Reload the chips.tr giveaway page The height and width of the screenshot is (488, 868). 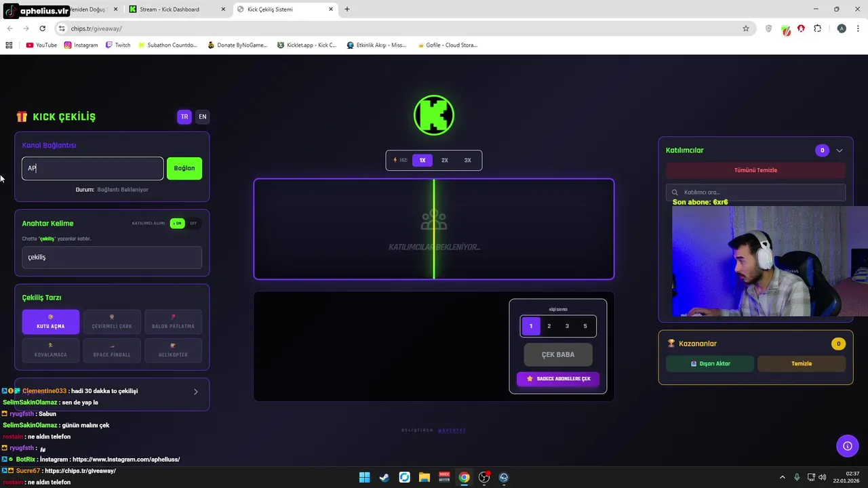point(42,28)
